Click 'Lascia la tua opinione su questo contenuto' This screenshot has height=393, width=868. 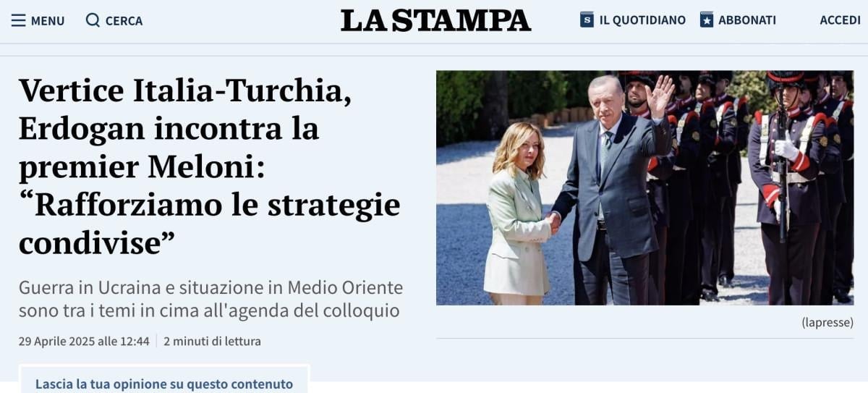[x=164, y=384]
